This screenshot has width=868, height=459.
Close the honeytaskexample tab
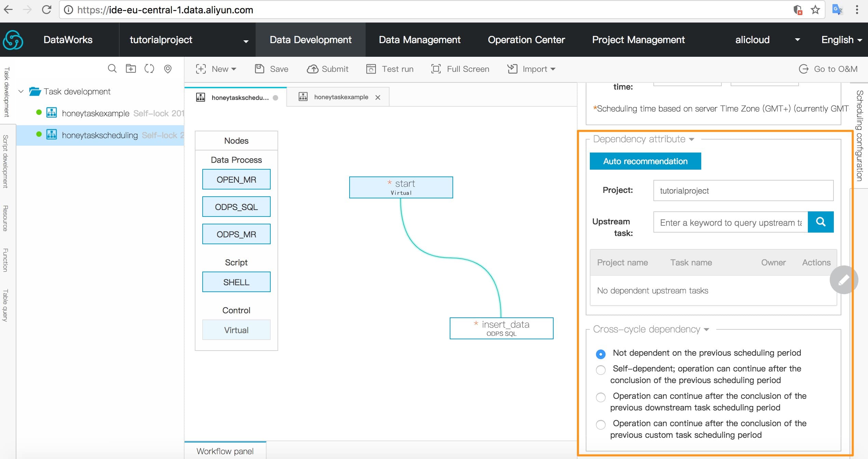tap(378, 97)
